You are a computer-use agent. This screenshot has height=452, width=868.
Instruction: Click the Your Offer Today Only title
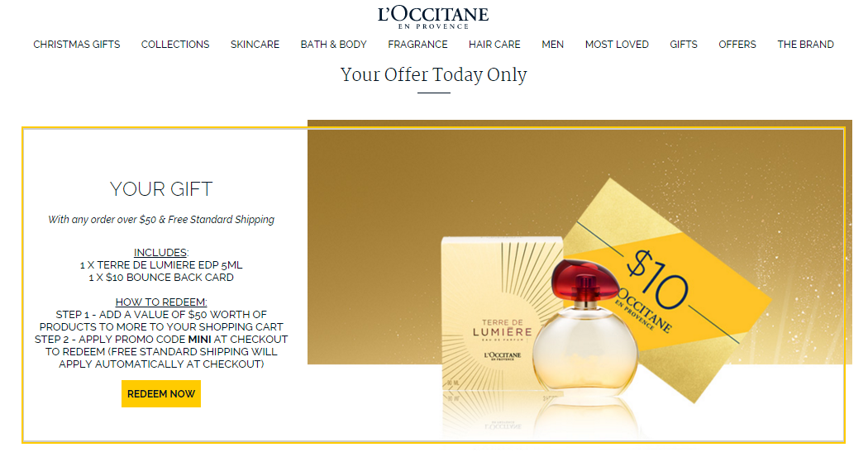433,74
